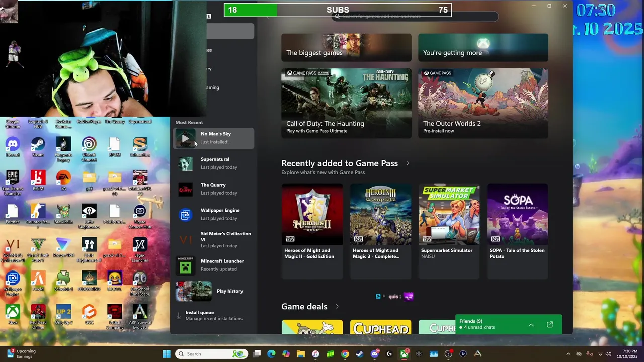The image size is (644, 362).
Task: Select Hogwarts Legacy desktop icon
Action: [x=63, y=149]
